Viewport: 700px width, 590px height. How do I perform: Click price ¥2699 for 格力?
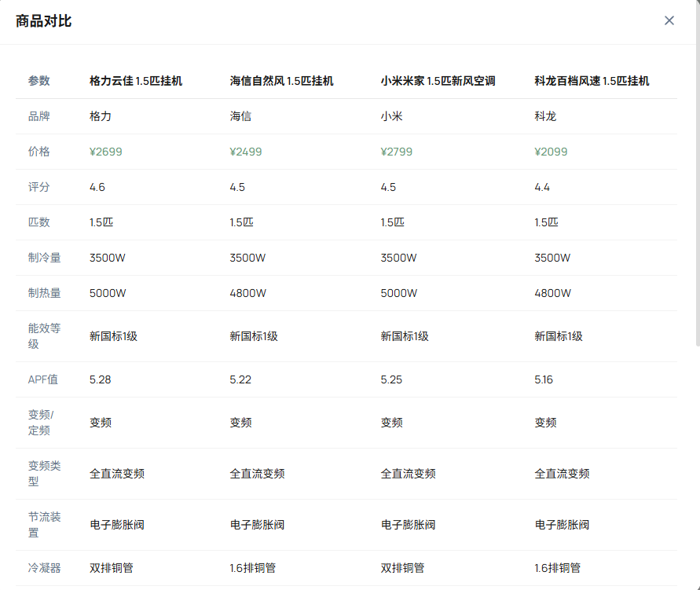coord(106,152)
